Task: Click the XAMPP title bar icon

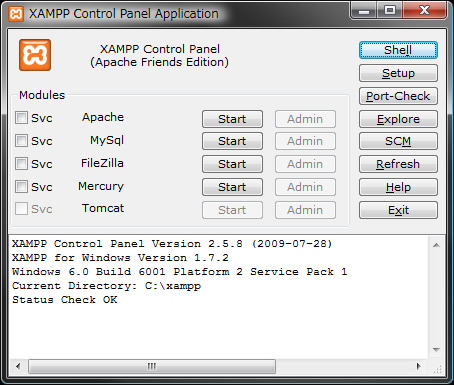Action: point(16,14)
